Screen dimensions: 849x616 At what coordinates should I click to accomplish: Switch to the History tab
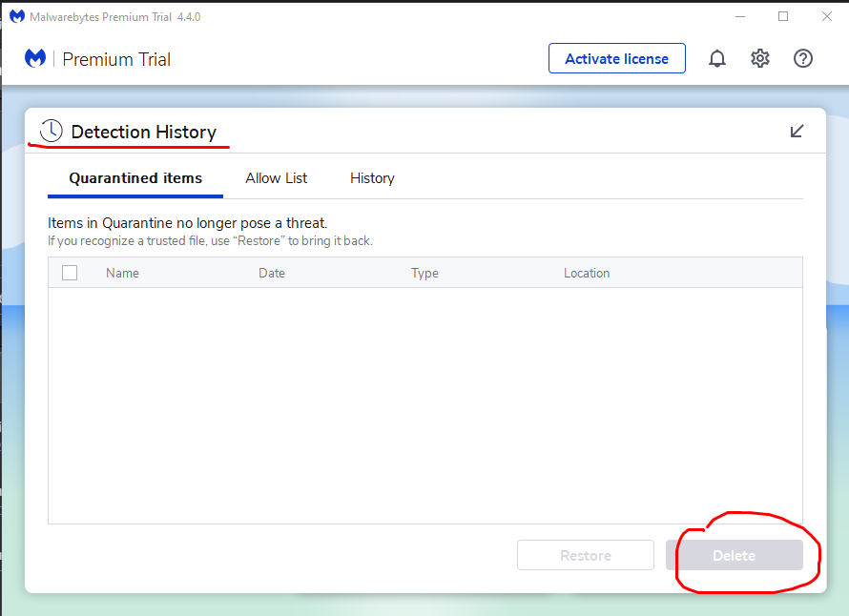pos(372,178)
